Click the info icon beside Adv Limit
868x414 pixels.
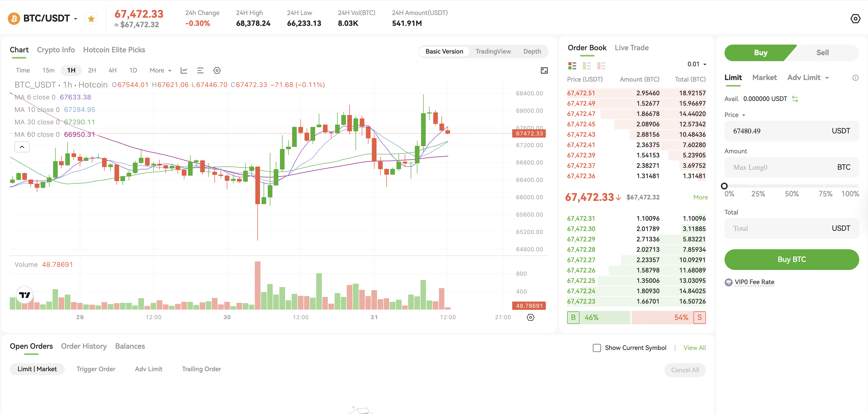coord(855,78)
